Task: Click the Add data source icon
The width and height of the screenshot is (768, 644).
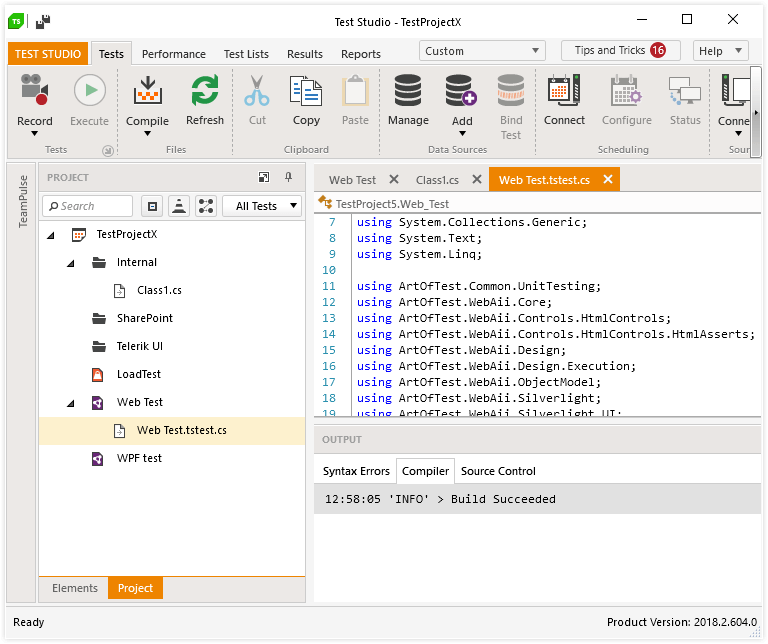Action: tap(461, 90)
